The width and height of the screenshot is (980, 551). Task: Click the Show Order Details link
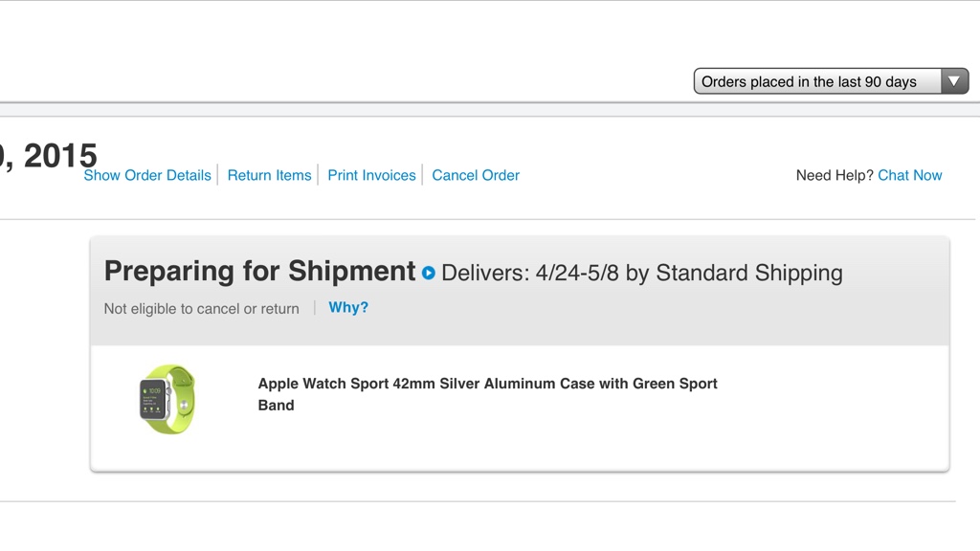pos(147,175)
